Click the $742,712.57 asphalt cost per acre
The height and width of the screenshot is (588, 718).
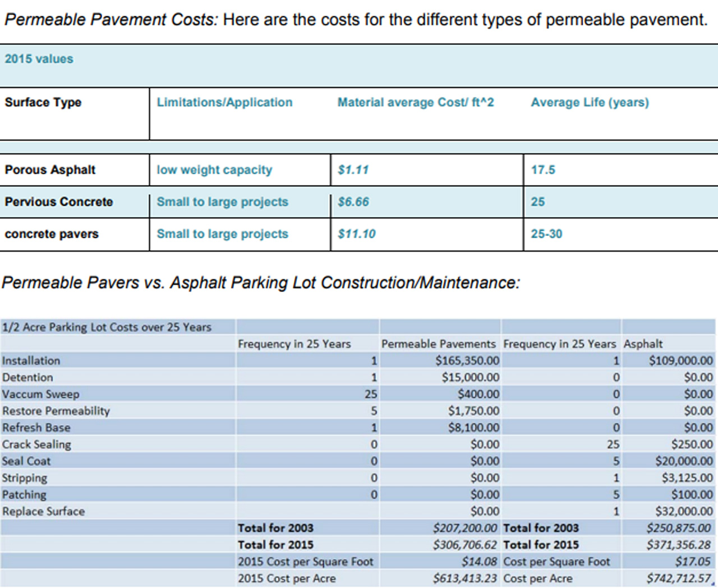click(x=679, y=578)
